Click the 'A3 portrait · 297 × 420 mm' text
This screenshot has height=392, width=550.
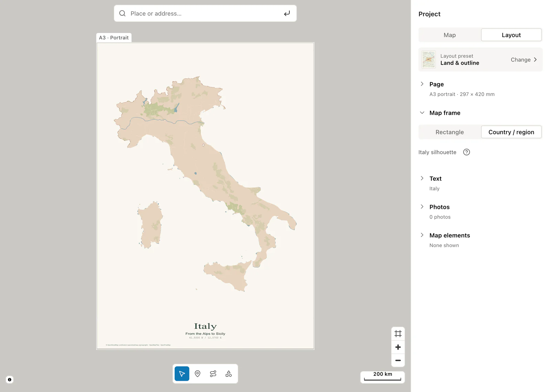click(462, 94)
